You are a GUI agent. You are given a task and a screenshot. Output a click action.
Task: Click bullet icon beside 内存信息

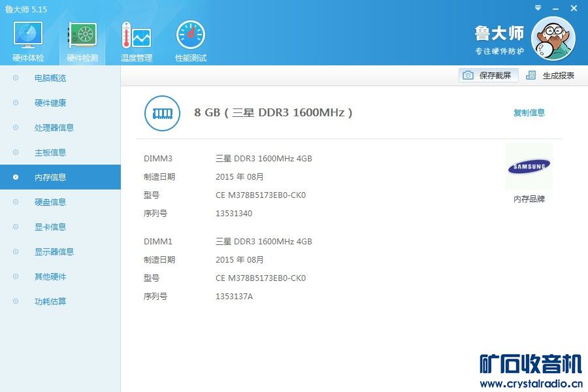click(x=16, y=177)
